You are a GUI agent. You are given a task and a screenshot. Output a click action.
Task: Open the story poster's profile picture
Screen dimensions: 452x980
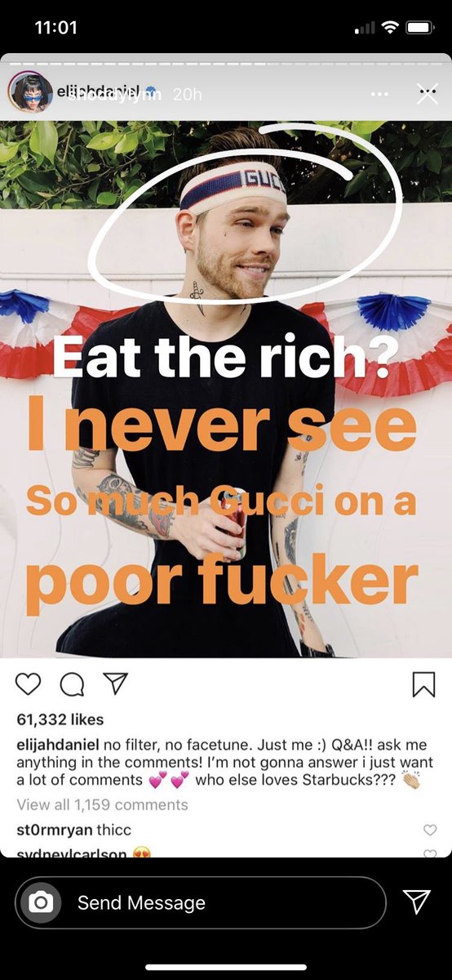coord(25,91)
